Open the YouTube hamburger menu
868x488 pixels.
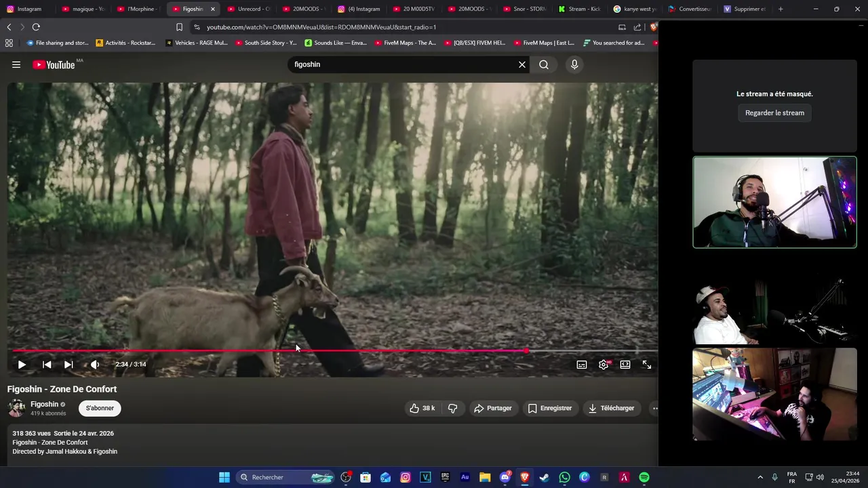(16, 64)
